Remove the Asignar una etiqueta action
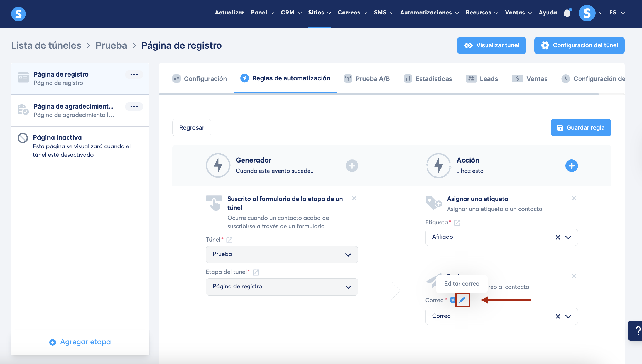642x364 pixels. (574, 198)
